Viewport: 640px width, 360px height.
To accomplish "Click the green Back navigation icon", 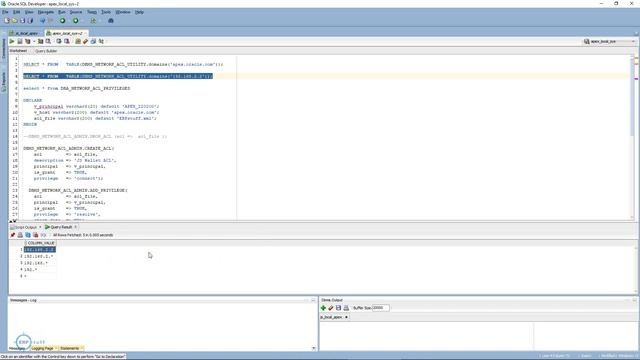I will coord(62,20).
